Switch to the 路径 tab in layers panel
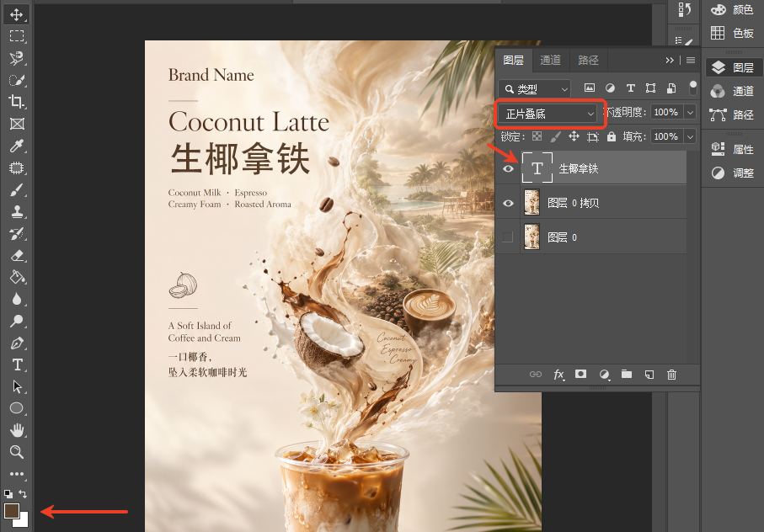764x532 pixels. coord(588,60)
